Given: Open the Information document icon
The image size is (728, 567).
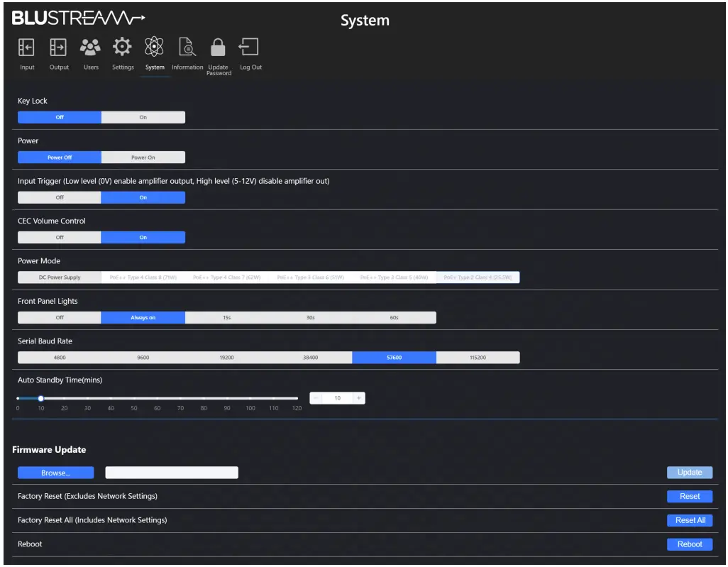Looking at the screenshot, I should 187,47.
